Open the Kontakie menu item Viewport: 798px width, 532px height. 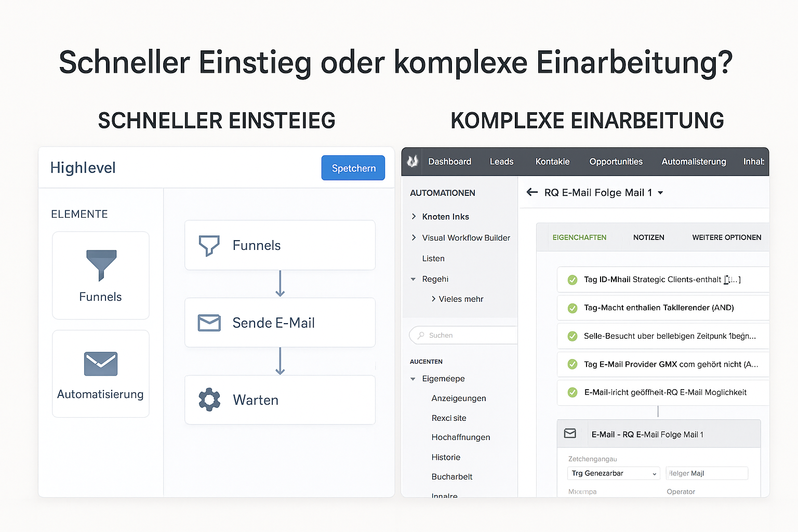(552, 162)
